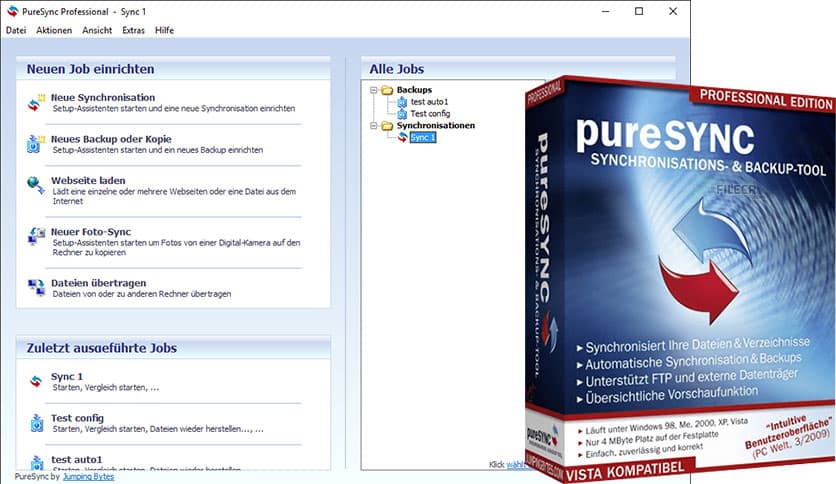Open the Jumping Bytes link
This screenshot has width=836, height=484.
(89, 477)
